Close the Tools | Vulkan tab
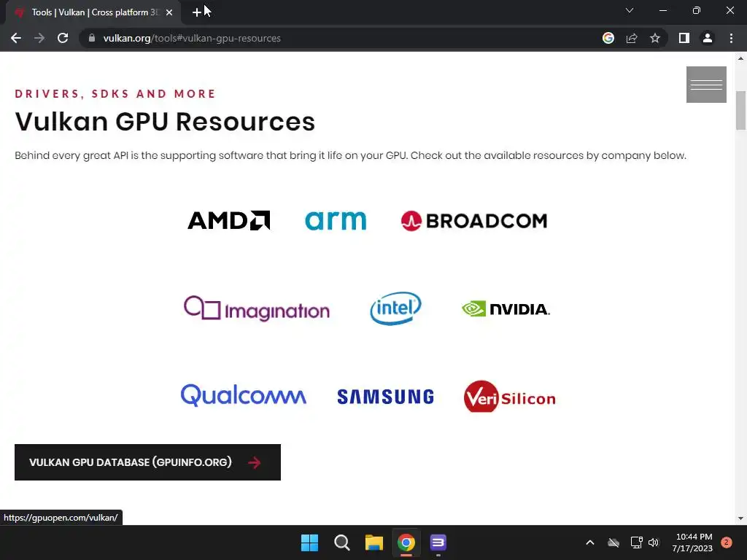 tap(169, 13)
